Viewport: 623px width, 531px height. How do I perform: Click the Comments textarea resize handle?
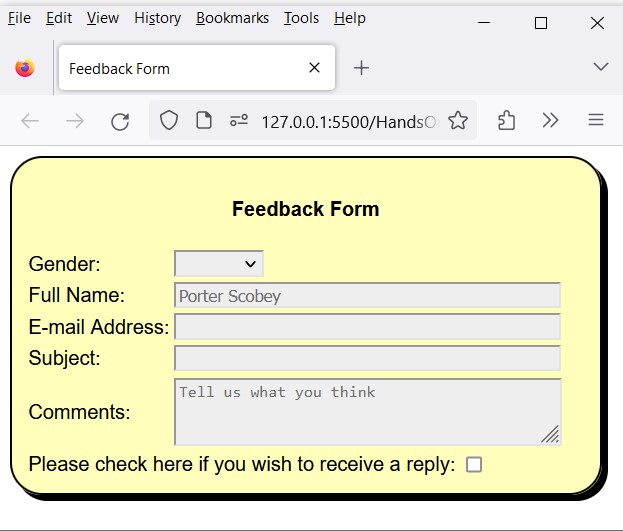(x=551, y=434)
